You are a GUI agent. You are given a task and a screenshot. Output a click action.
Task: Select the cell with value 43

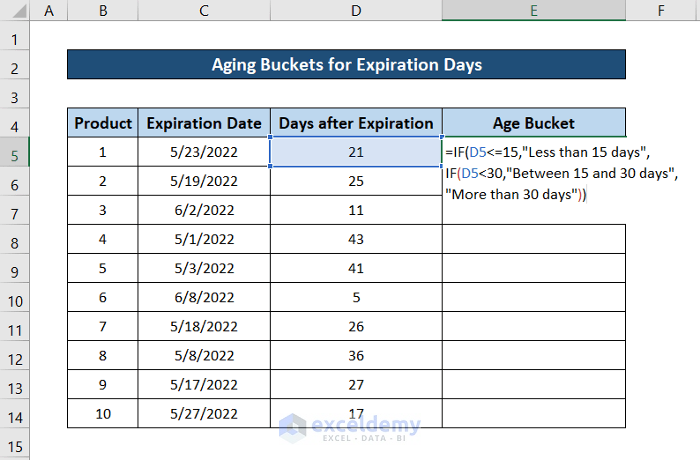[x=356, y=240]
